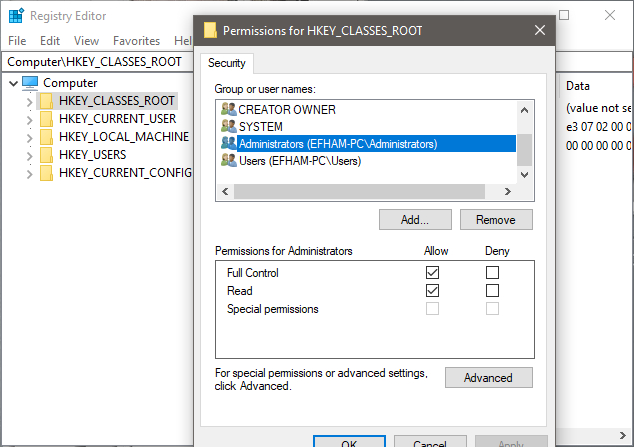
Task: Maximize the Registry Editor window
Action: [x=564, y=15]
